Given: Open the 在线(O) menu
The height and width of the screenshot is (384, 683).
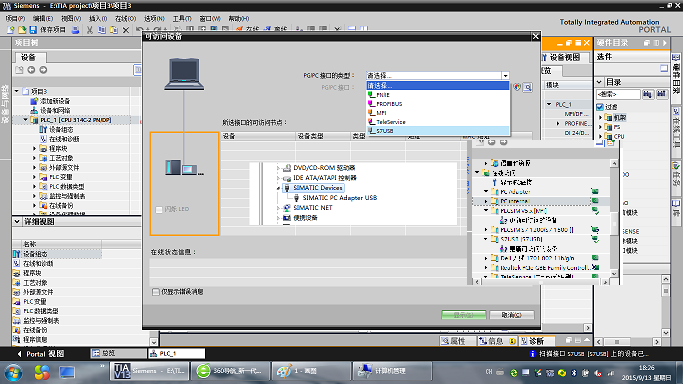Looking at the screenshot, I should pos(125,18).
